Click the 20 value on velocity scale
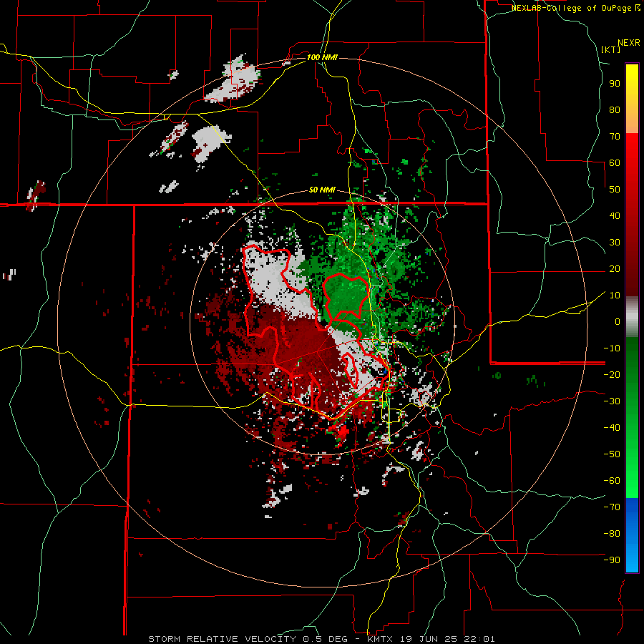 pyautogui.click(x=615, y=269)
